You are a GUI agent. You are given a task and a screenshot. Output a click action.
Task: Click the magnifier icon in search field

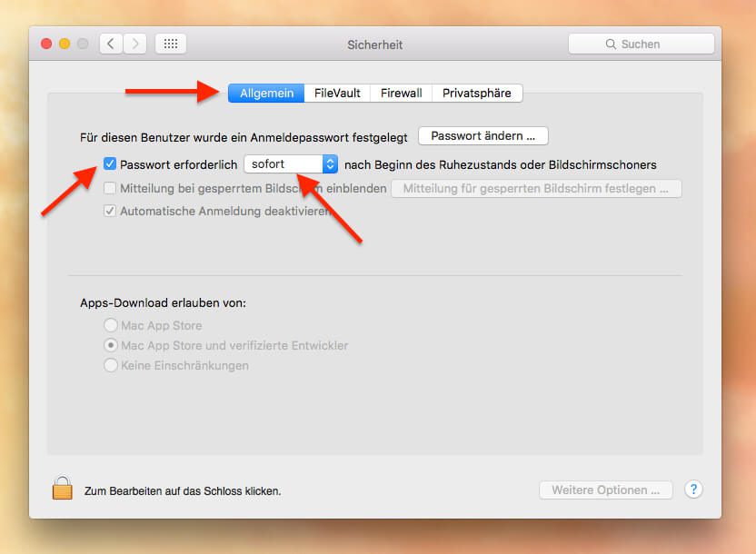tap(611, 44)
